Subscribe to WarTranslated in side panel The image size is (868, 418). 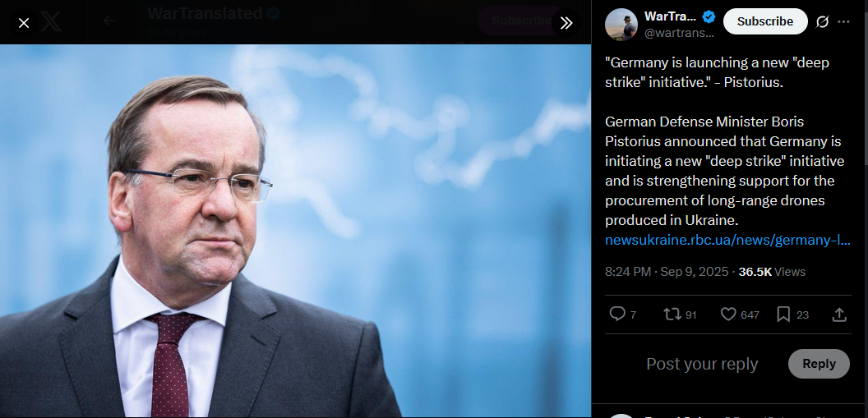[765, 21]
